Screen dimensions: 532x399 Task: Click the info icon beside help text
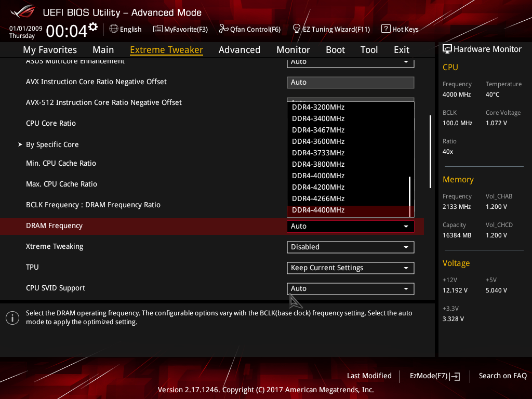pos(12,318)
